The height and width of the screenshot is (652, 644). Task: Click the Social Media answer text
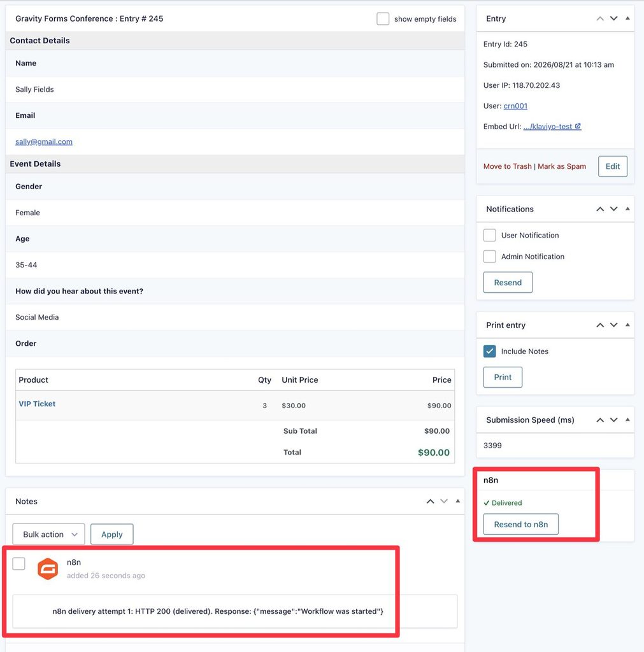click(37, 317)
